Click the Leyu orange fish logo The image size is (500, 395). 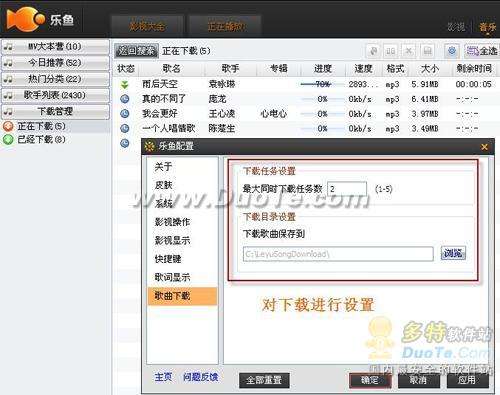click(x=25, y=19)
